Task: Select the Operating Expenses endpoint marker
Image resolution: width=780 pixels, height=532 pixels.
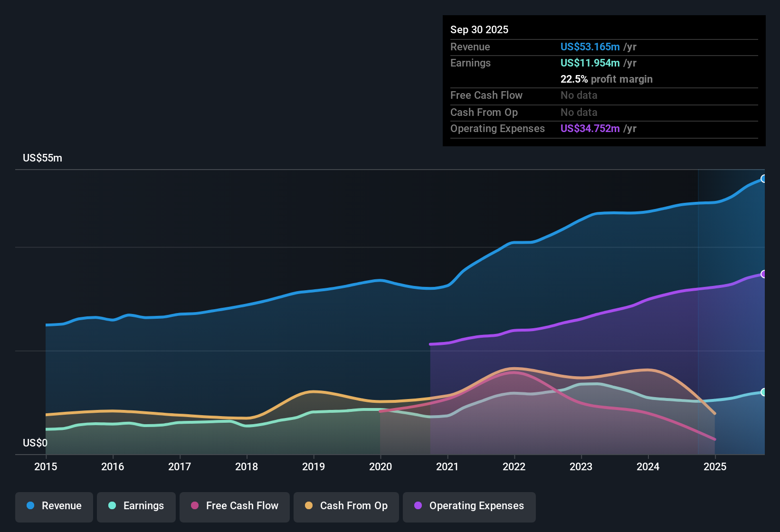Action: 764,274
